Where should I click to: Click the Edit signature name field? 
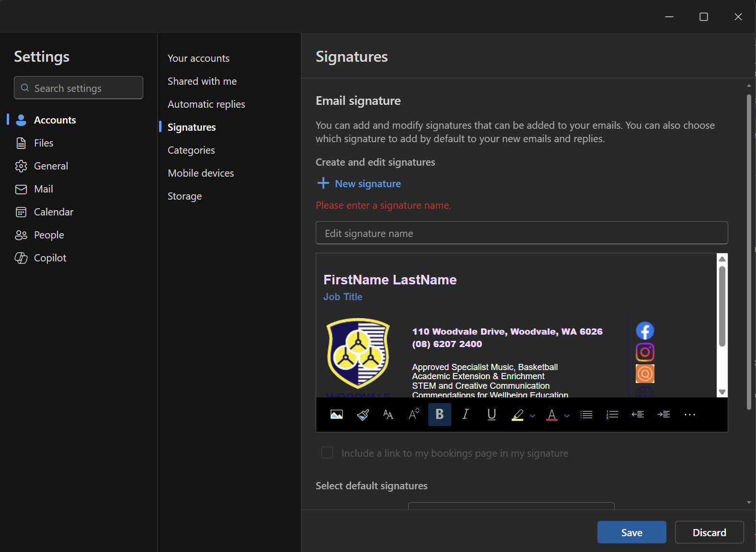coord(521,233)
